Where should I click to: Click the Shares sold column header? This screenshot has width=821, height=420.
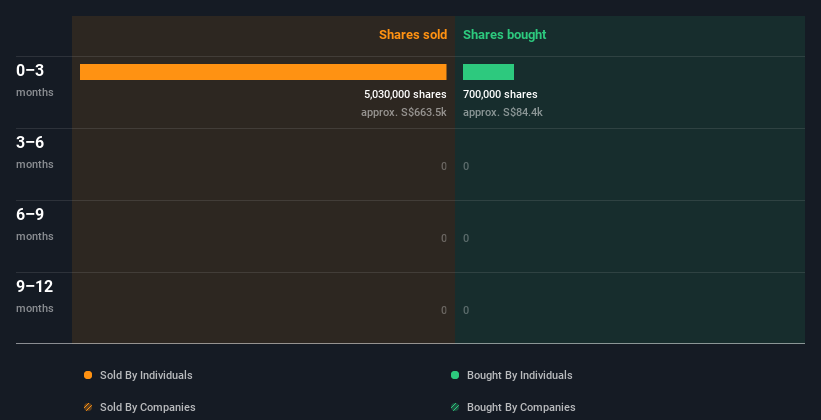click(412, 35)
